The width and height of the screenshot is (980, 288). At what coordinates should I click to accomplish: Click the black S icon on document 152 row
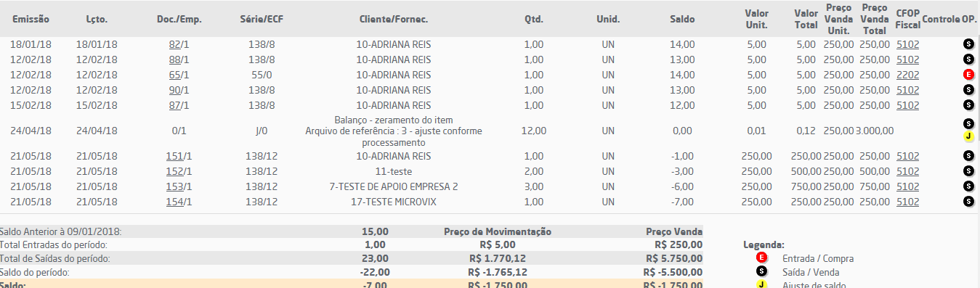click(x=968, y=171)
